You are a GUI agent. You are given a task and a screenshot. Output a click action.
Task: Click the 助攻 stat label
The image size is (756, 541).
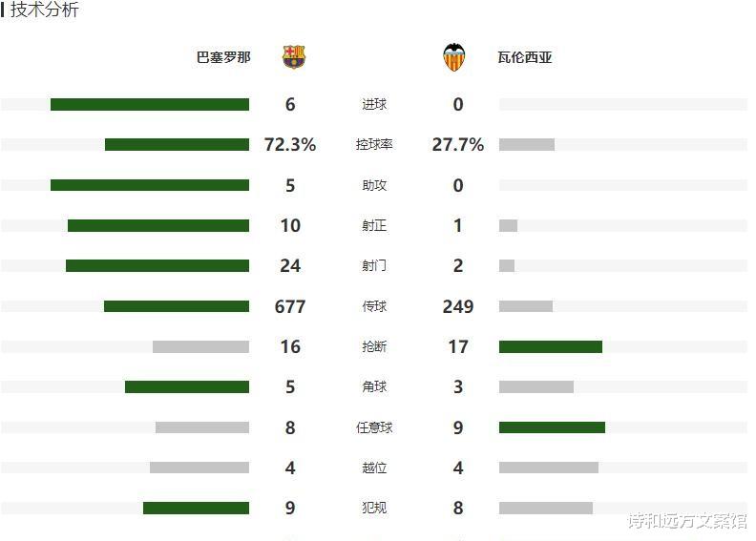point(374,185)
